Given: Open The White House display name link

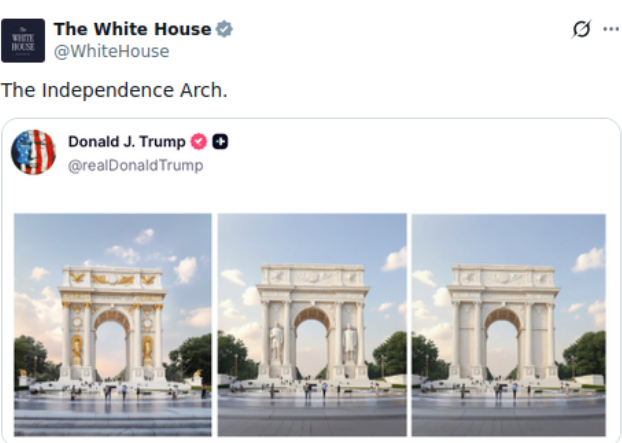Looking at the screenshot, I should click(x=131, y=29).
